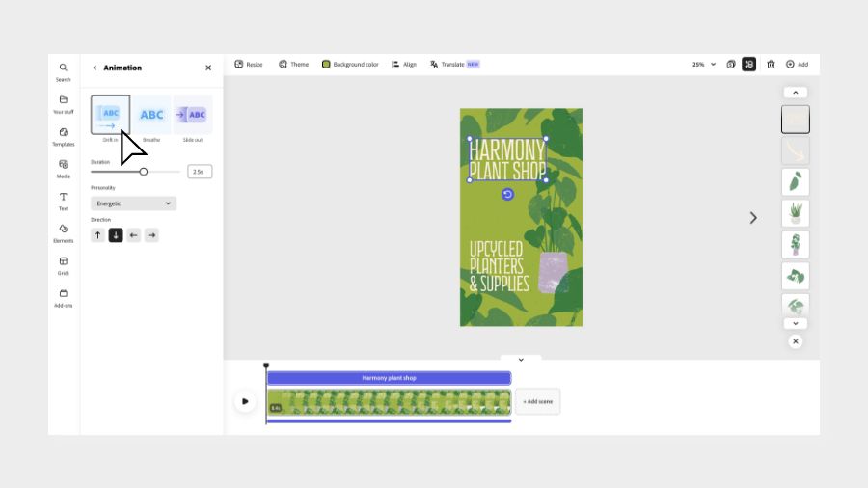Select Upcycled Planters & Supplies text
This screenshot has height=488, width=868.
pos(500,266)
